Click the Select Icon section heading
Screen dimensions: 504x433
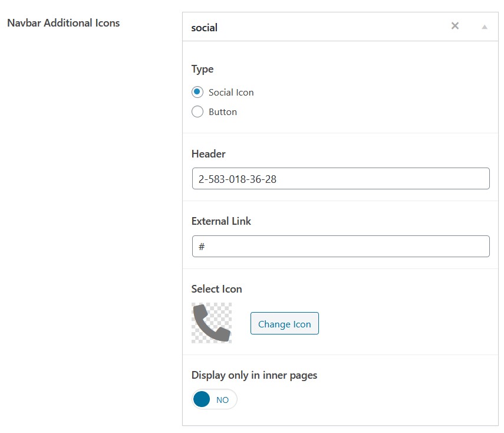point(217,289)
